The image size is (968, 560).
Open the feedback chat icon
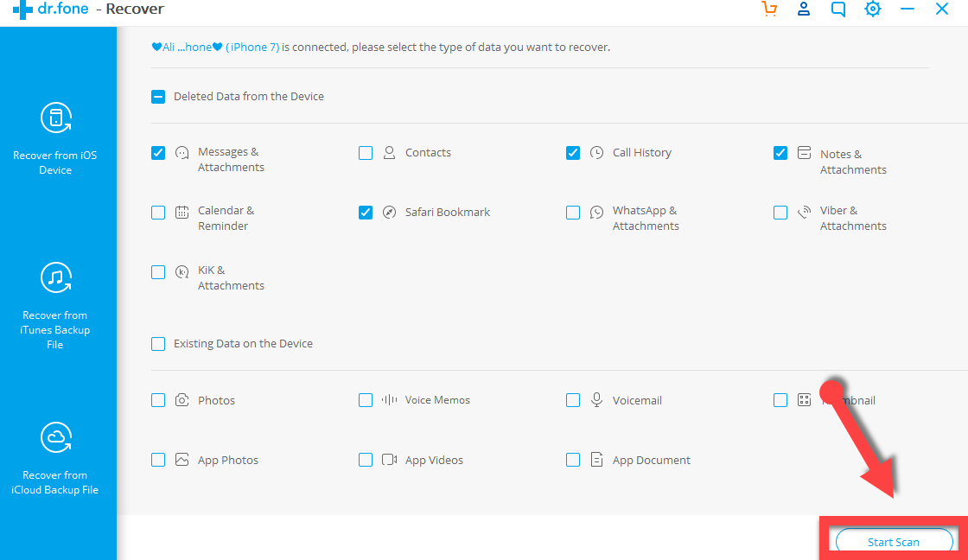(x=837, y=10)
